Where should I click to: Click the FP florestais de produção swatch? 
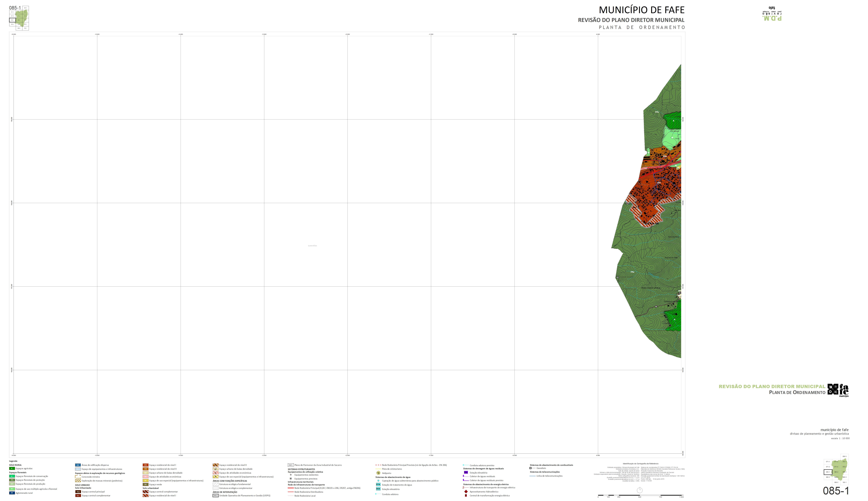click(12, 484)
